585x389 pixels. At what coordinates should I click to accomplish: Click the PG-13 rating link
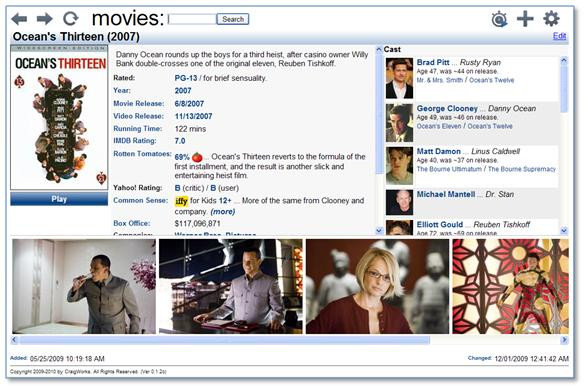pos(186,78)
